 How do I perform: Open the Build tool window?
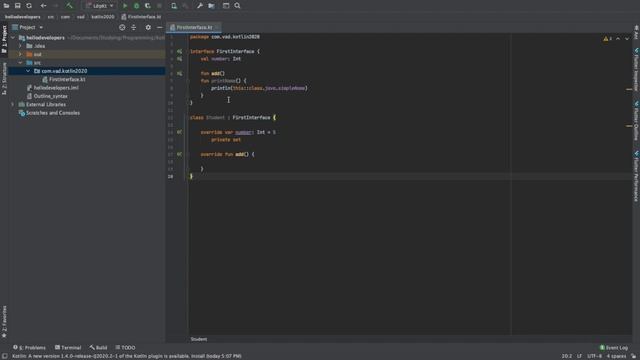pos(98,348)
